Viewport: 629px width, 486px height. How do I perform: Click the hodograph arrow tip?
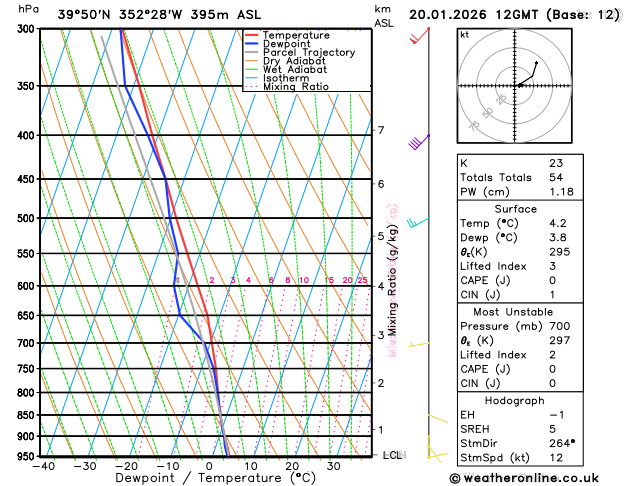coord(536,63)
